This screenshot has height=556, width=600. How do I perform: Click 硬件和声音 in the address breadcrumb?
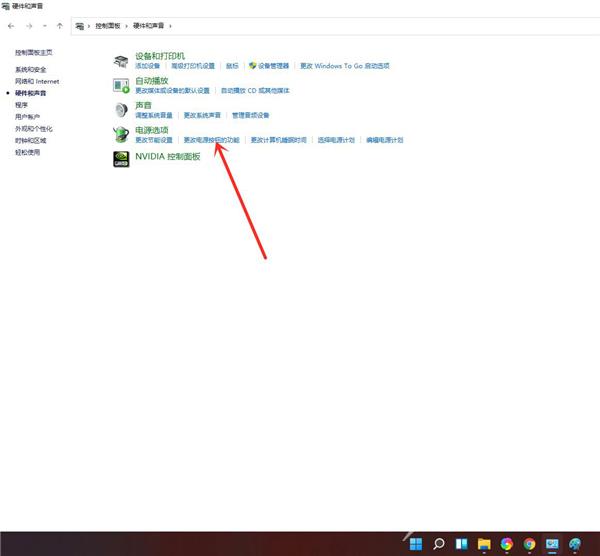coord(148,26)
